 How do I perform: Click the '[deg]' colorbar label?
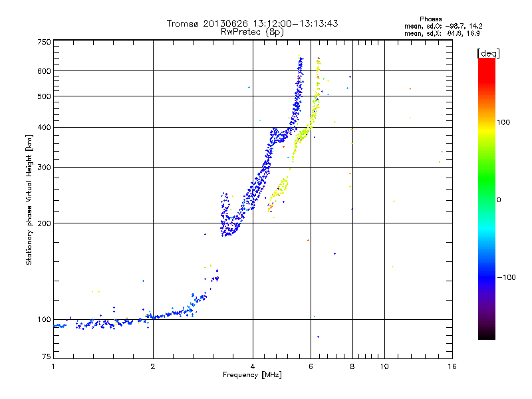(488, 53)
